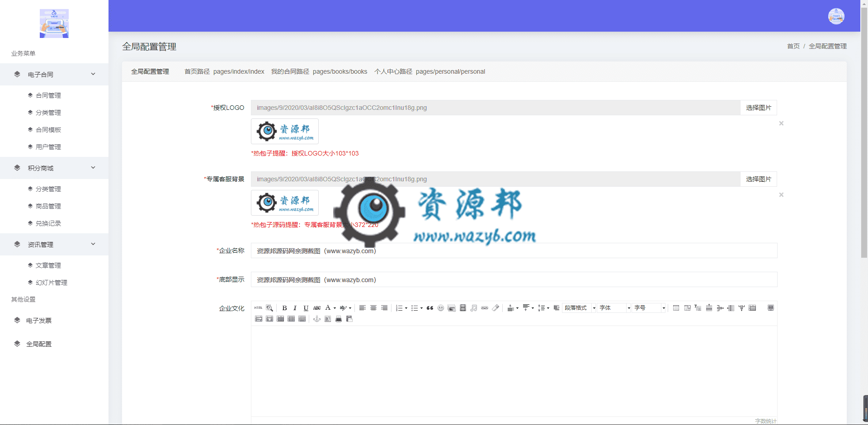Open the search and replace tool
The image size is (868, 425).
point(269,308)
